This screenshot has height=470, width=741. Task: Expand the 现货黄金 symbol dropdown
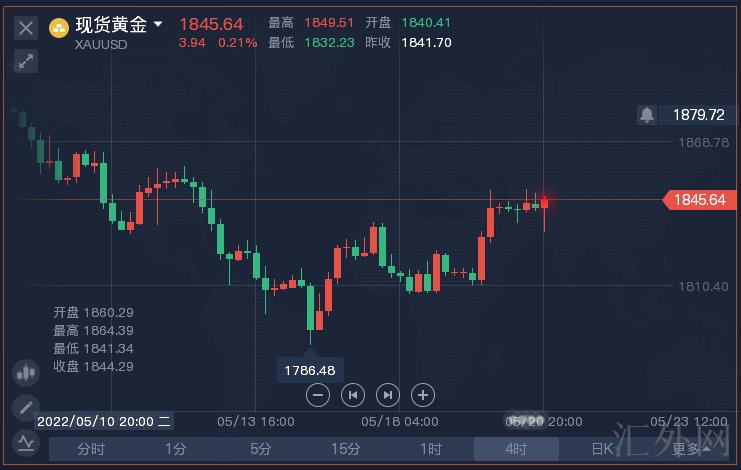pos(158,23)
